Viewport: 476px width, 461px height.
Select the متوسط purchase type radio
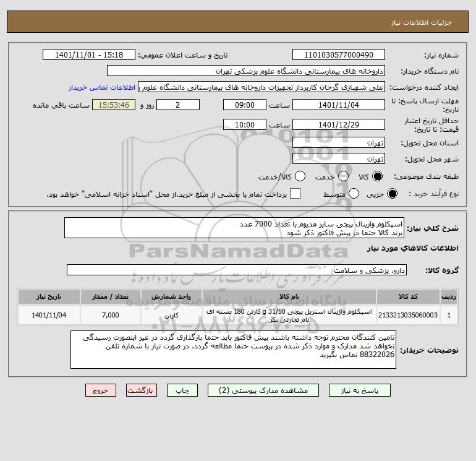(x=354, y=194)
